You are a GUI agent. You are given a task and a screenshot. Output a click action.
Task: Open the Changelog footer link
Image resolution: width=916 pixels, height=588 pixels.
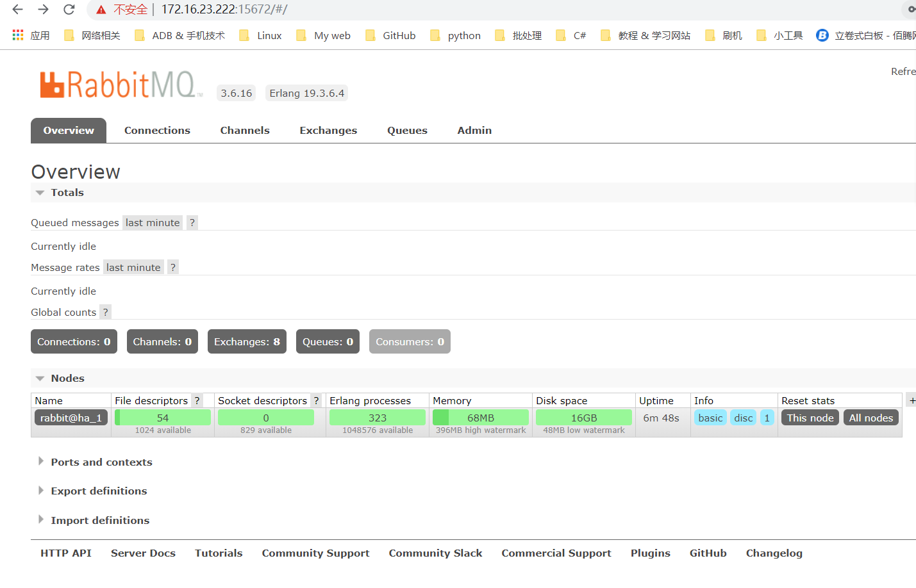774,553
